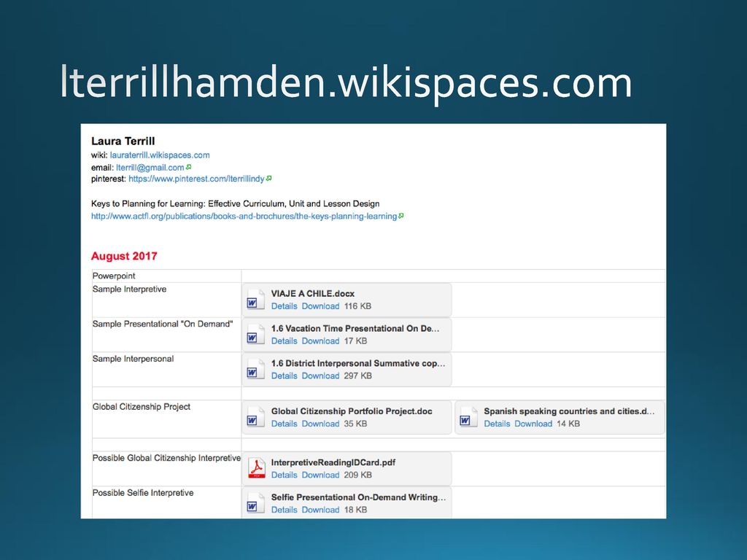Click the Global Citizenship Portfolio Project.doc file name
747x560 pixels.
(x=352, y=411)
